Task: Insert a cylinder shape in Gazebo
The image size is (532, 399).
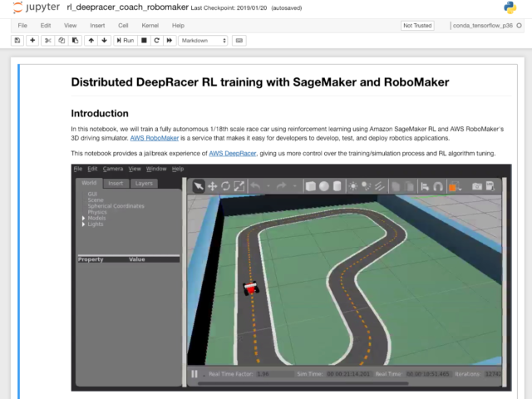Action: tap(337, 186)
